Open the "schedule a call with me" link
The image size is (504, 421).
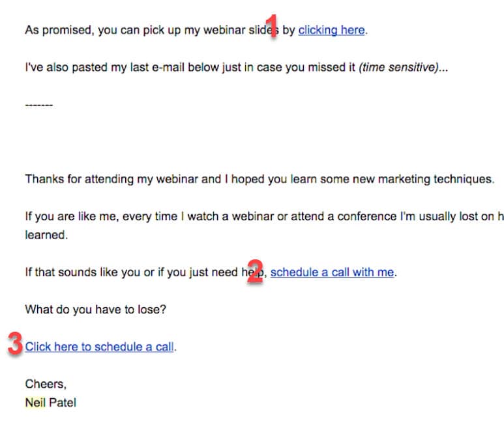pyautogui.click(x=332, y=272)
